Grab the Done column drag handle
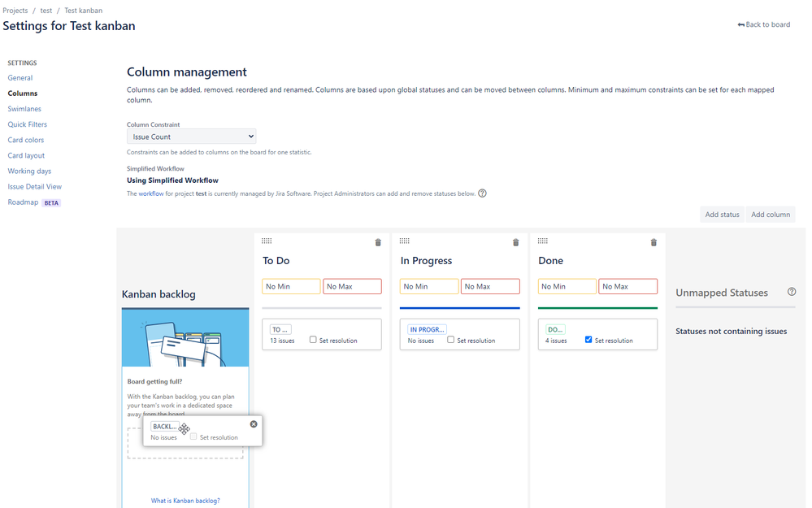This screenshot has height=508, width=812. point(543,241)
